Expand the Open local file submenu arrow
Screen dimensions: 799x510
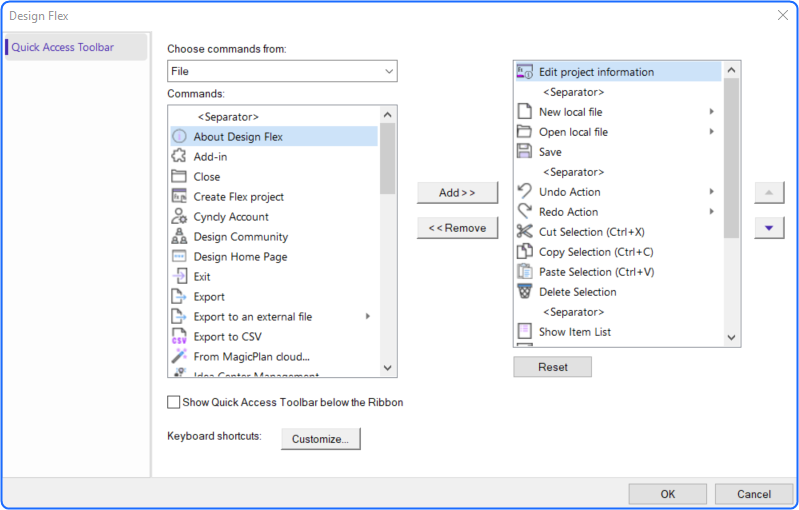[x=712, y=131]
